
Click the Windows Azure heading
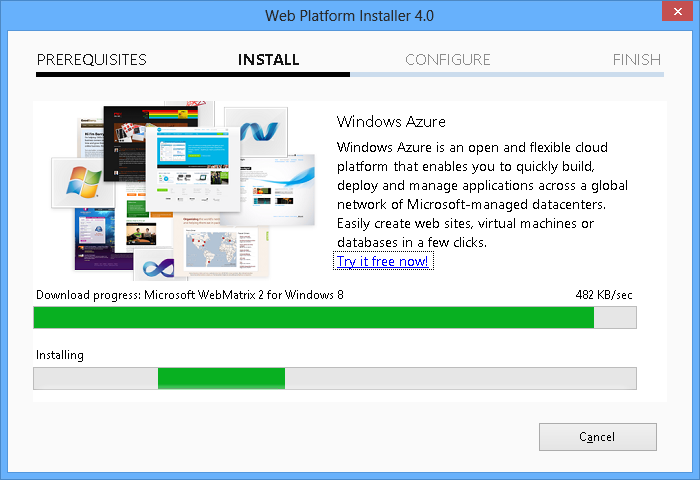(391, 122)
